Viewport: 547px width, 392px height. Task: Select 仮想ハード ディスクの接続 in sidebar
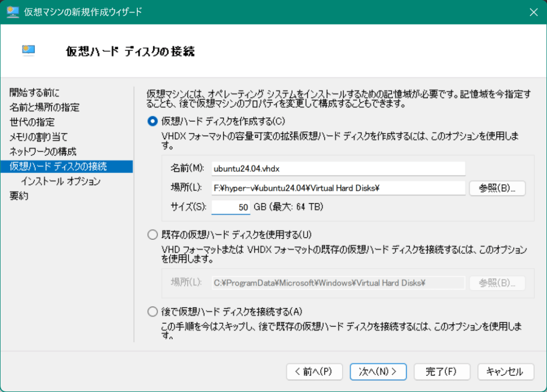(x=58, y=166)
